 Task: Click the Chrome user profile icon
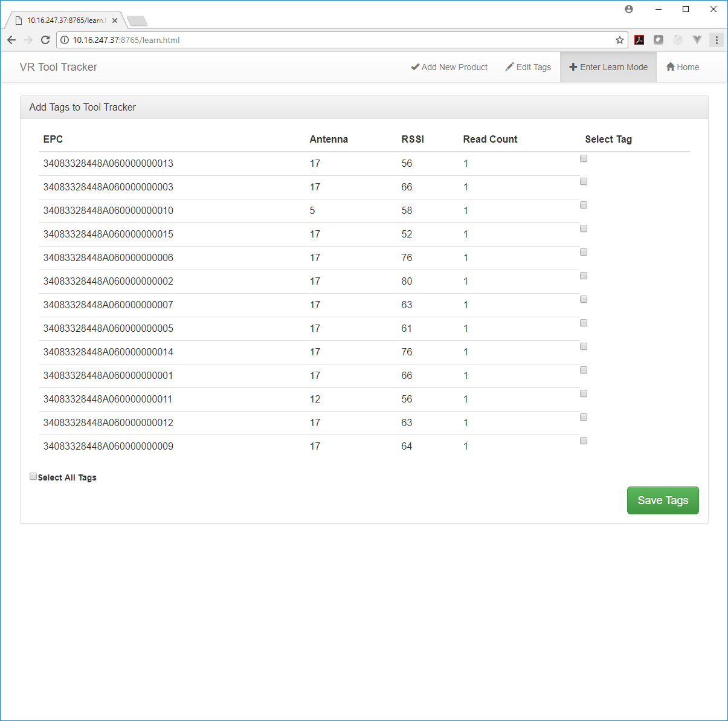[629, 9]
